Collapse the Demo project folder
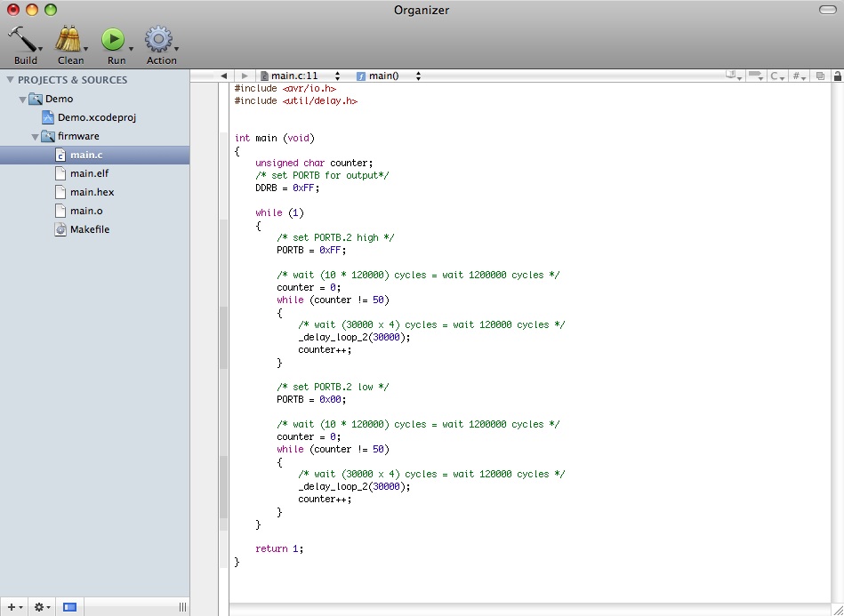Viewport: 844px width, 616px height. [22, 99]
